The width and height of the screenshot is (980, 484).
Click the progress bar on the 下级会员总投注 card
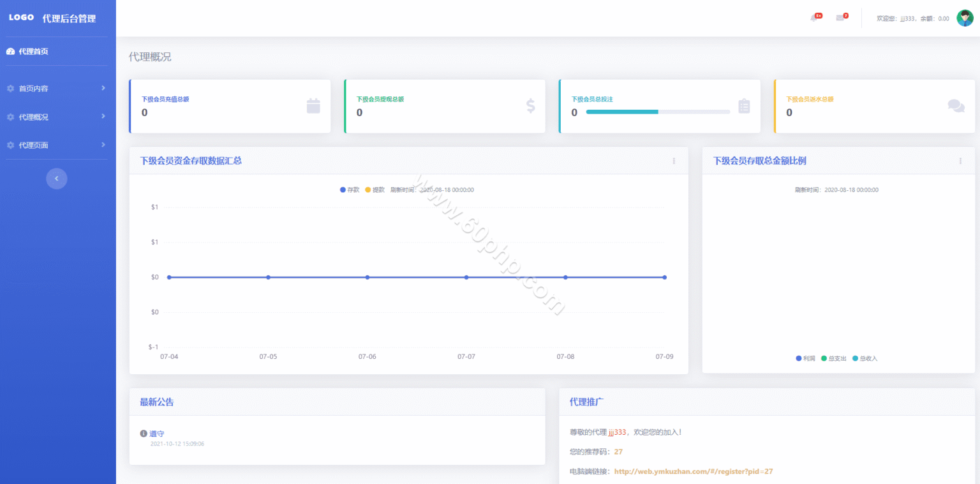(x=658, y=112)
